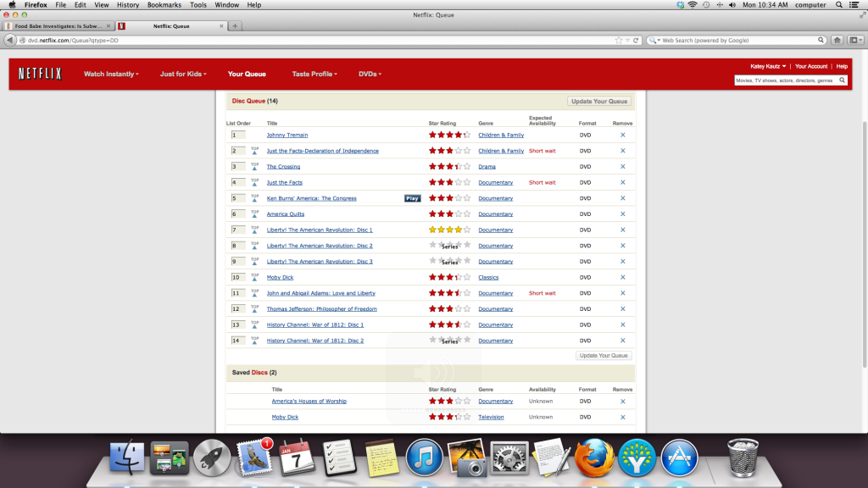Click the top Update Your Queue button
Screen dimensions: 868x488
(599, 102)
